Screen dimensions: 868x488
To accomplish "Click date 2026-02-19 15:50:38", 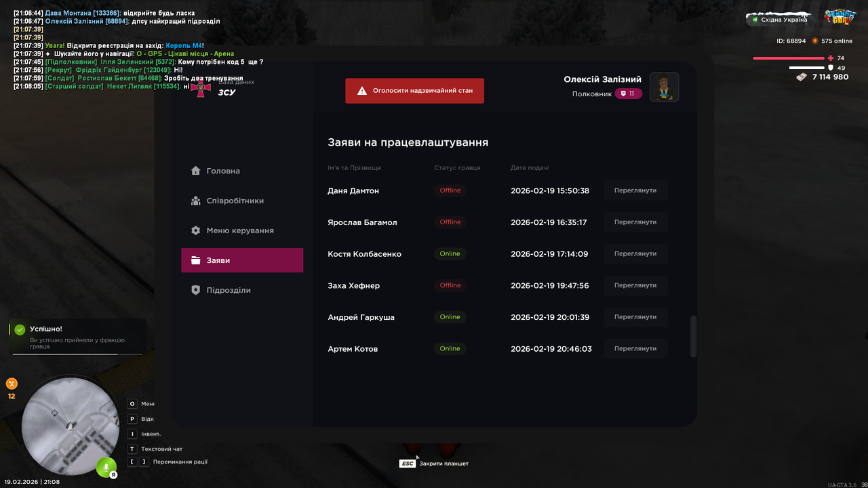I will [x=550, y=190].
